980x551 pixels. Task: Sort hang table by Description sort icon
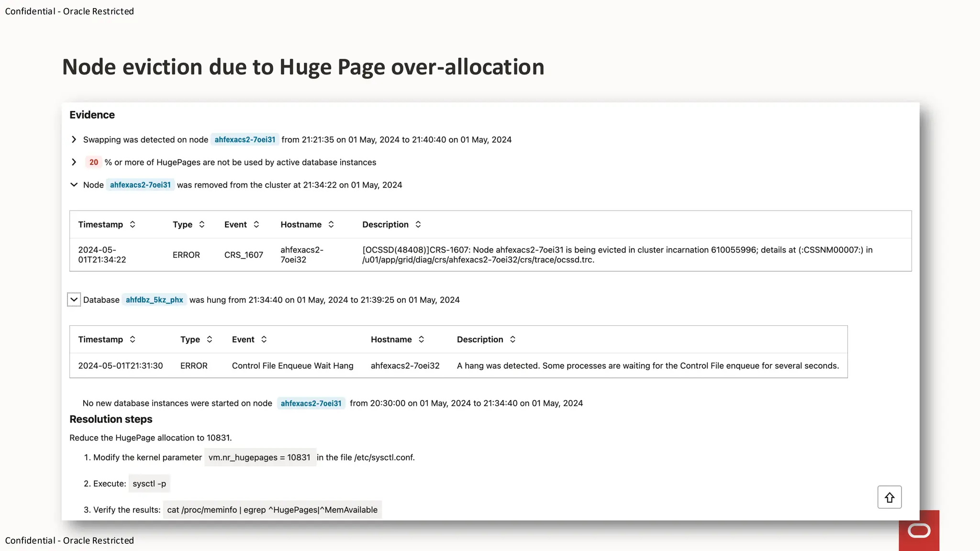(x=513, y=339)
